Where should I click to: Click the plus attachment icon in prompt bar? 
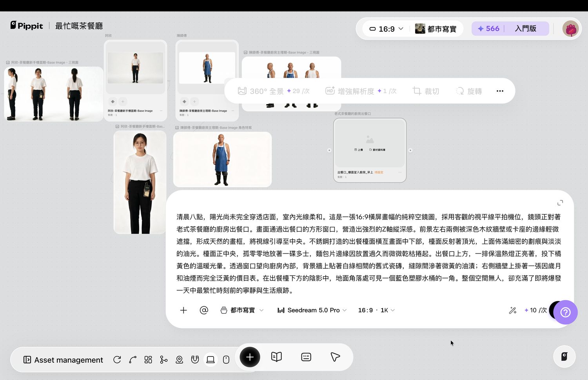[183, 310]
